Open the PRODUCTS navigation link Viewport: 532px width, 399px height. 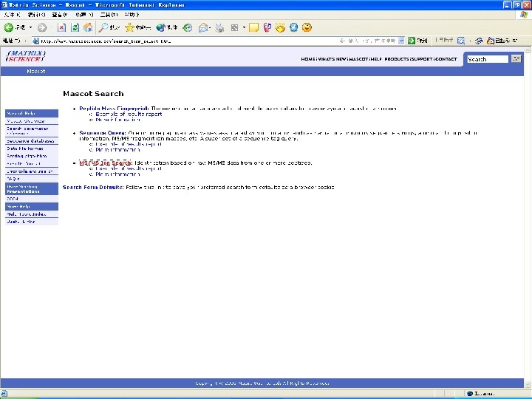[x=397, y=59]
